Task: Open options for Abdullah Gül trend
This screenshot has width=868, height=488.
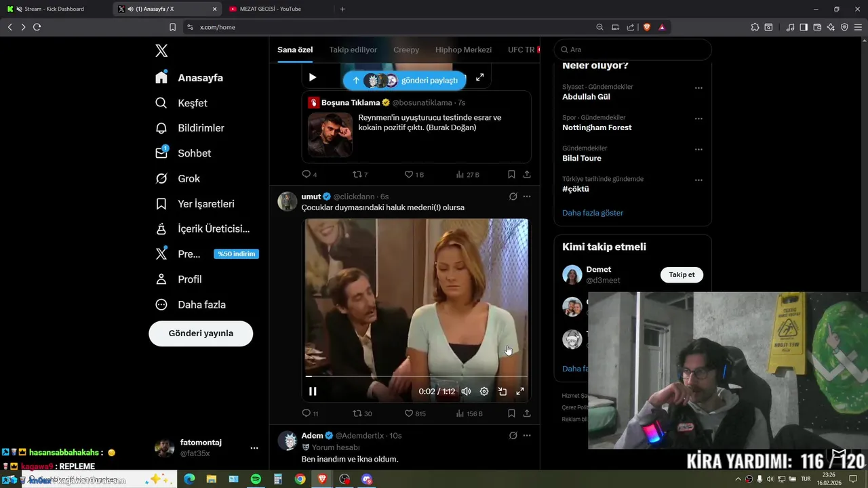Action: click(698, 88)
